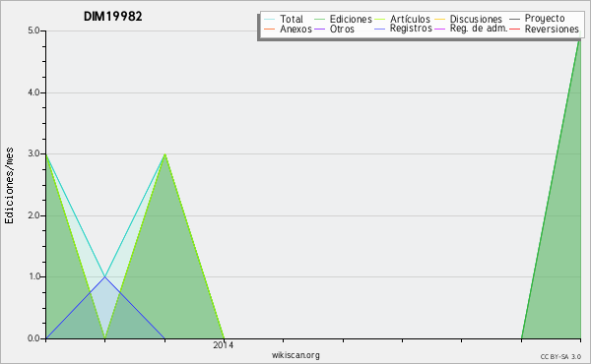Click the blue Registros color line swatch
The width and height of the screenshot is (591, 364).
(380, 29)
